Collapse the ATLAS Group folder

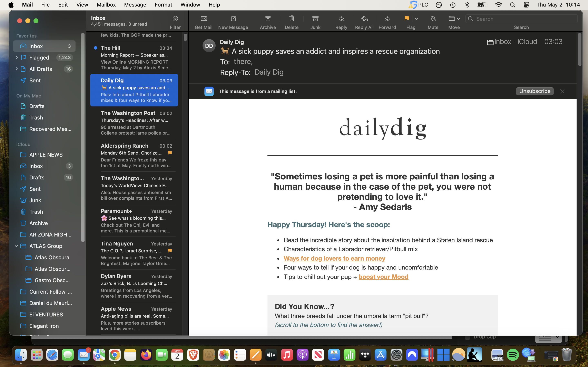pyautogui.click(x=16, y=246)
